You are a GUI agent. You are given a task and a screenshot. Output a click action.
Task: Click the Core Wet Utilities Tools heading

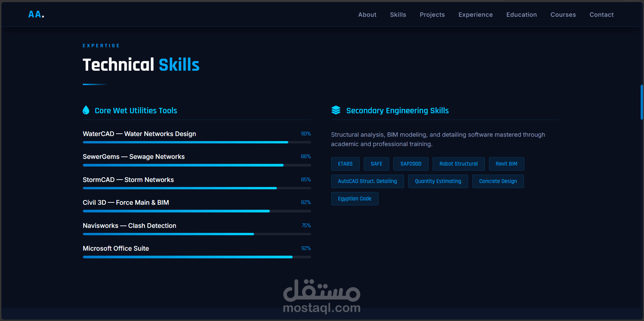coord(136,111)
